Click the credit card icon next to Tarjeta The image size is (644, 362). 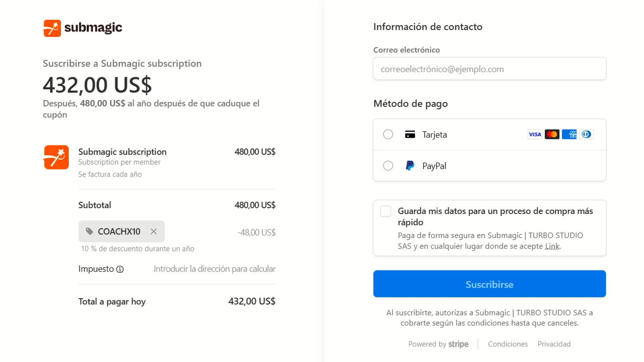tap(410, 134)
